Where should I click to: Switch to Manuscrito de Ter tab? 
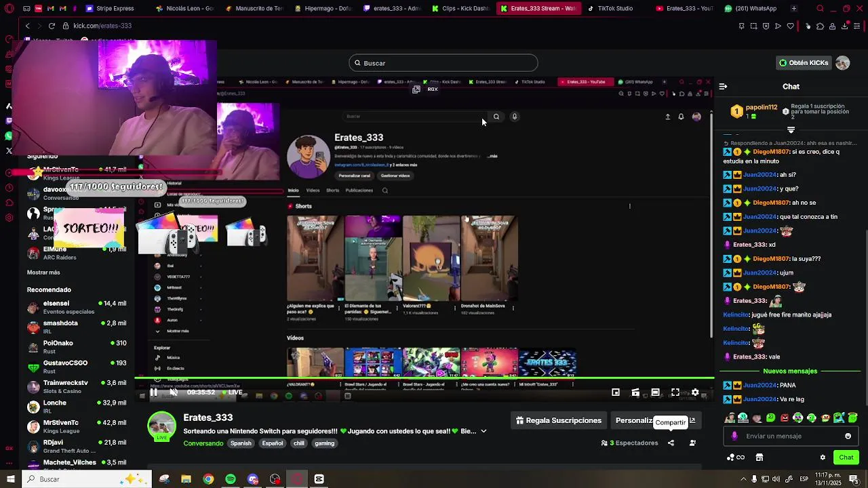(x=254, y=9)
